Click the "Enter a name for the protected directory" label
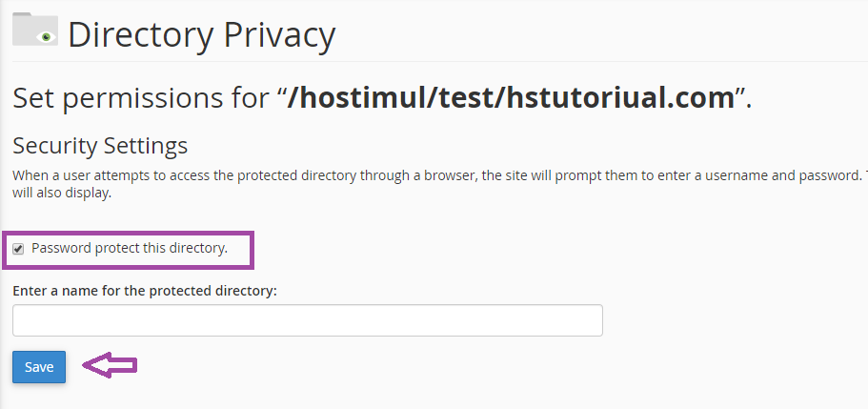 (144, 290)
